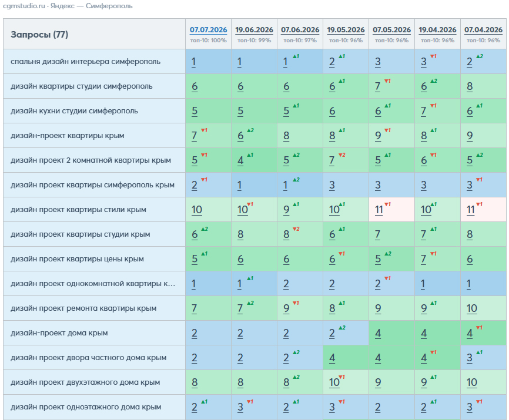Select query дизайн проект одноэтажного дома крым
Image resolution: width=509 pixels, height=420 pixels.
[86, 407]
